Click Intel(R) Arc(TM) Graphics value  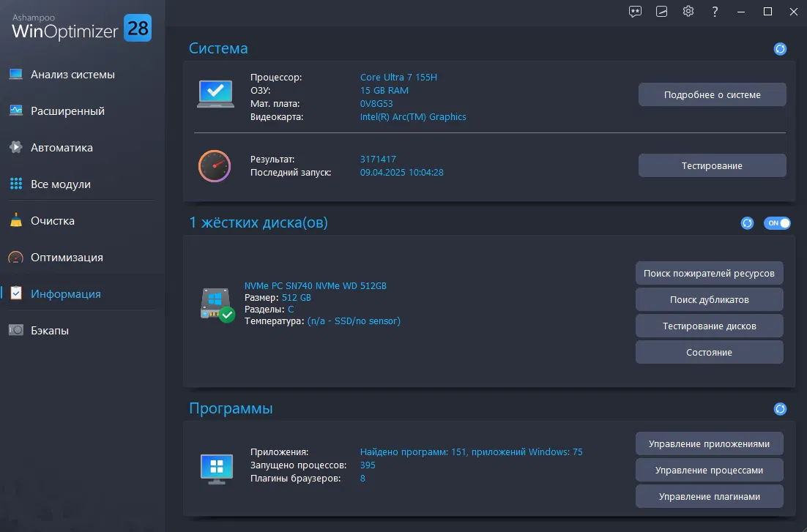[x=413, y=117]
